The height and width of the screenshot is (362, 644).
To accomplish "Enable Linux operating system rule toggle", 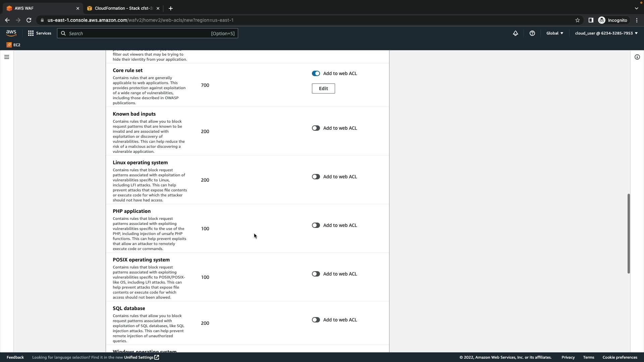I will (x=316, y=177).
